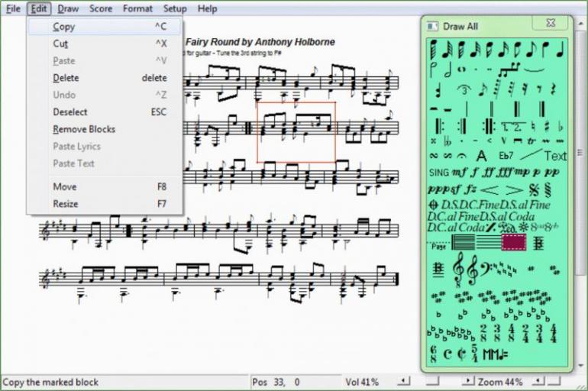Select the crescendo hairpin symbol
Viewport: 588px width, 391px height.
coord(489,189)
